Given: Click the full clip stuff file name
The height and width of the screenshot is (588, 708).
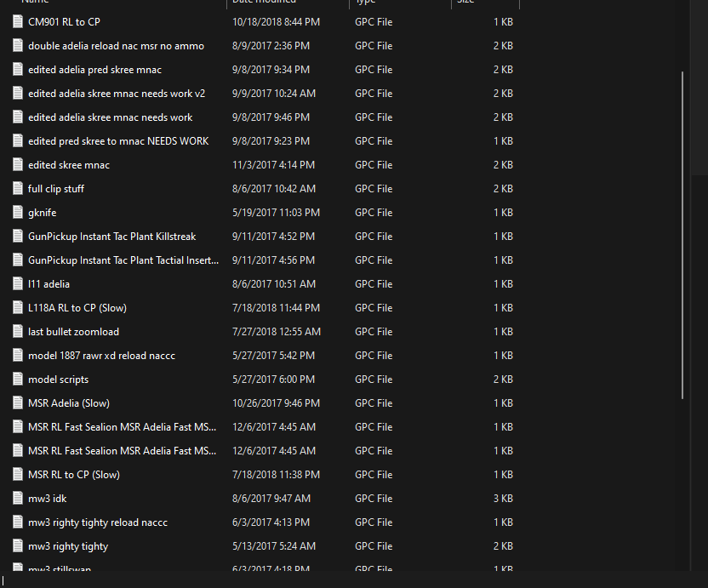Looking at the screenshot, I should pos(56,189).
